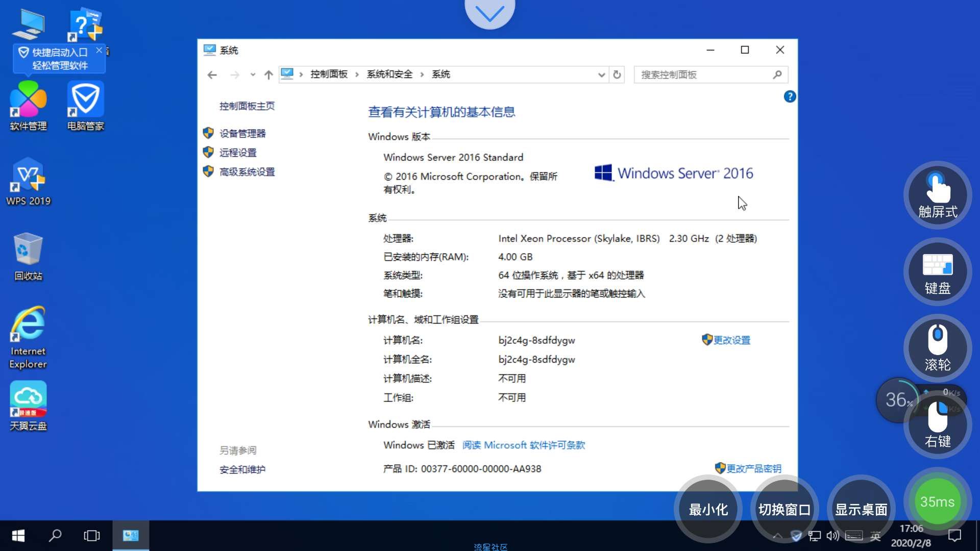Click the computer icon in address bar
Screen dimensions: 980x551
pos(287,74)
